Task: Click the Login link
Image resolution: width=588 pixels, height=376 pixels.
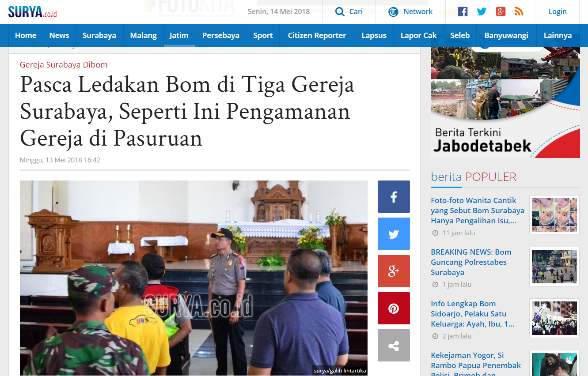Action: pos(558,12)
